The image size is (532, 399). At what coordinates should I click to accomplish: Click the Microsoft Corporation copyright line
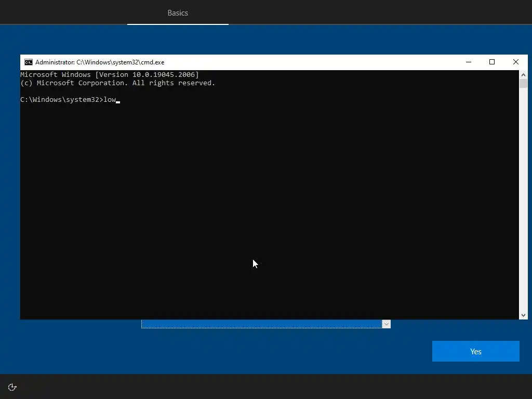click(x=118, y=83)
